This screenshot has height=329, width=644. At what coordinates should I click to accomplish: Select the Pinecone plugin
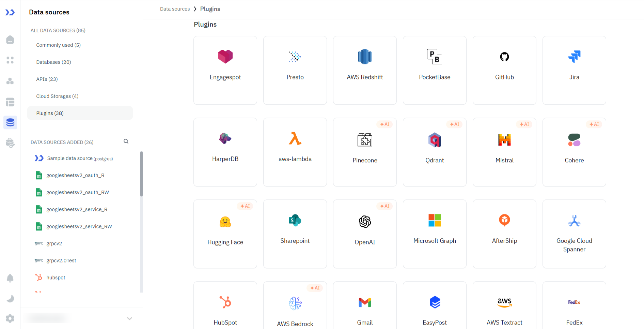365,152
